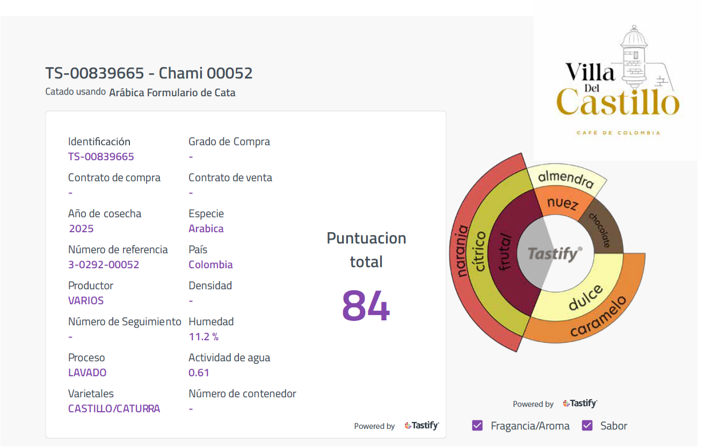Screen dimensions: 712x447
Task: Click the total score number 84
Action: (365, 305)
